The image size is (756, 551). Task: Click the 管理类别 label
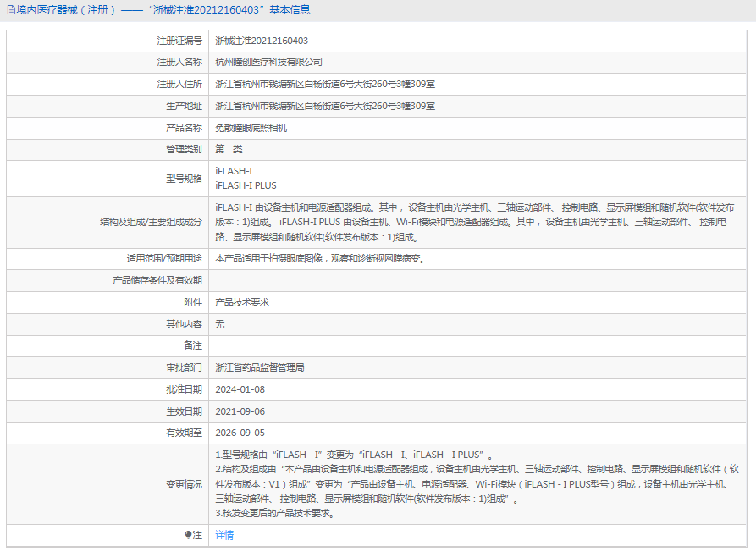coord(185,150)
